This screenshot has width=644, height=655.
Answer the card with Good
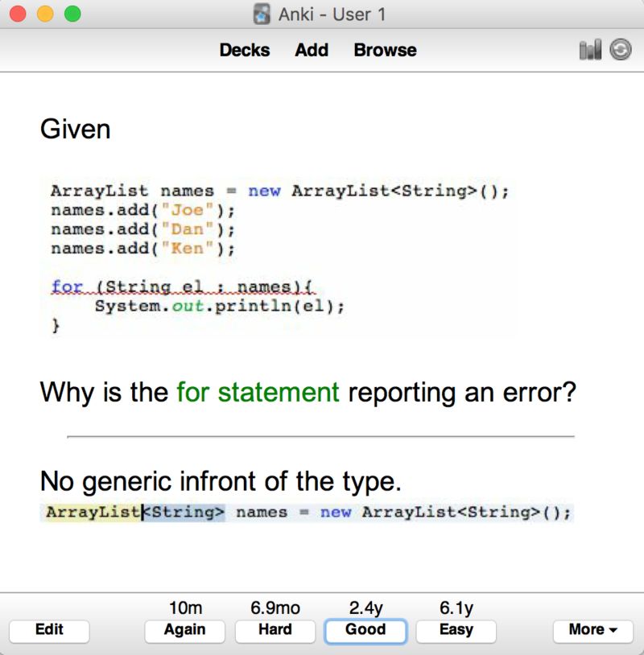(x=365, y=630)
